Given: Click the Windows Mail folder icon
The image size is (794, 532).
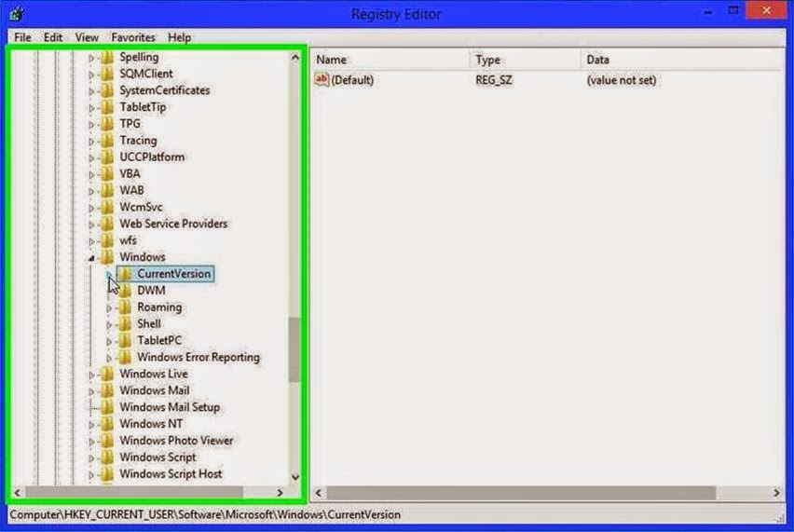Looking at the screenshot, I should [107, 391].
